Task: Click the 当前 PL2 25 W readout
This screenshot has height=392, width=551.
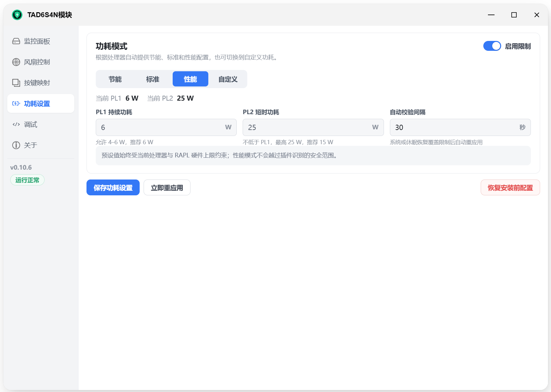Action: [x=170, y=98]
